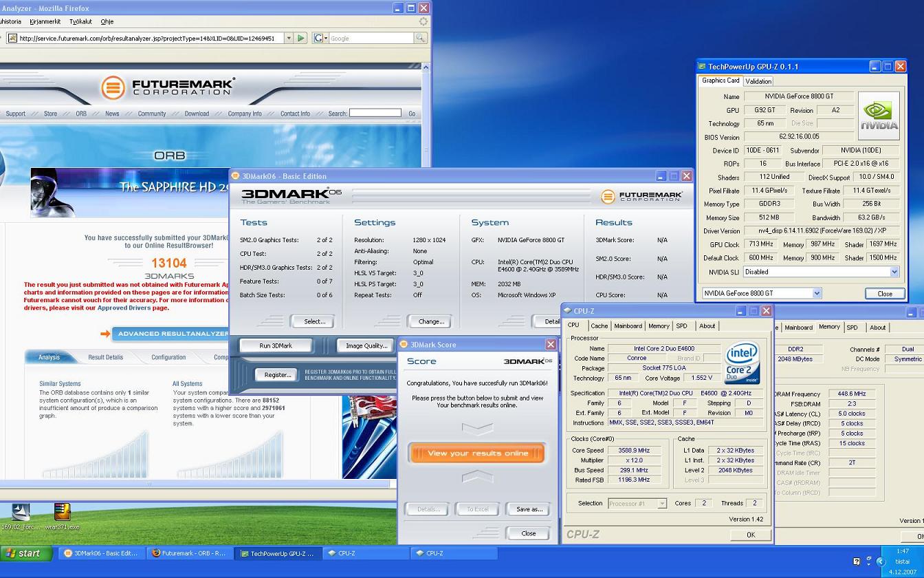Click the search magnifier in the Firefox search box
The height and width of the screenshot is (578, 924).
pos(419,39)
